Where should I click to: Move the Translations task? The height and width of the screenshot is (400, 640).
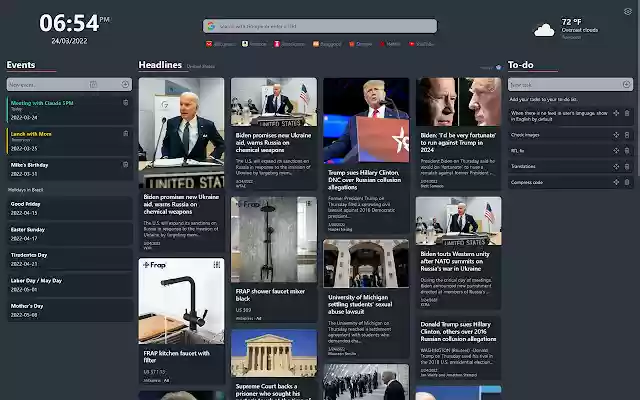click(x=616, y=167)
